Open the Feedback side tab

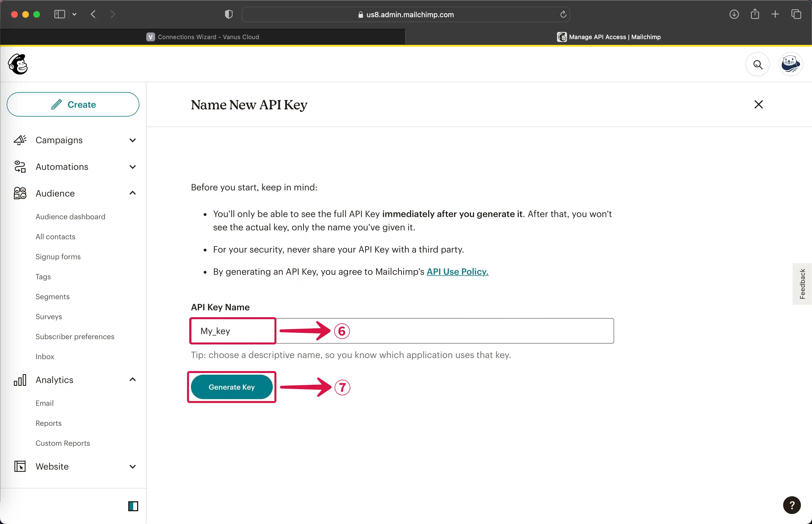802,284
